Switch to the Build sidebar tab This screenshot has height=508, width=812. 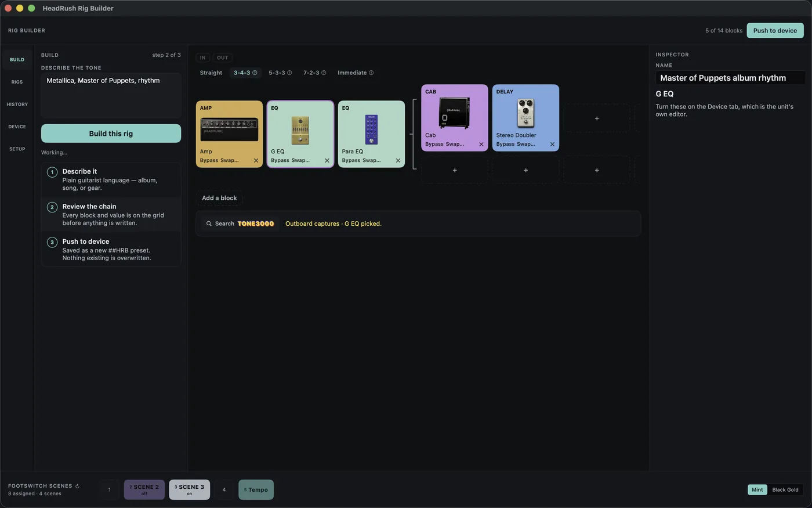17,60
